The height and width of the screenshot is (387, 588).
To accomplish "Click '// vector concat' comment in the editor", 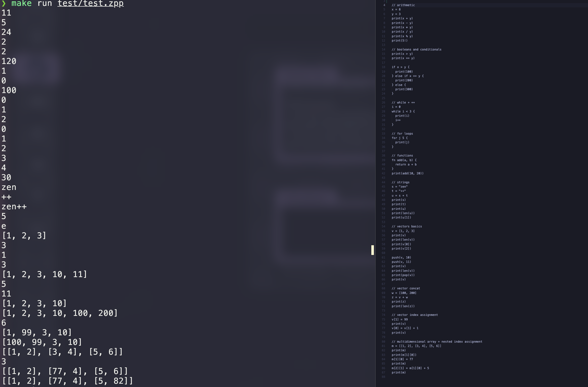I will point(406,288).
